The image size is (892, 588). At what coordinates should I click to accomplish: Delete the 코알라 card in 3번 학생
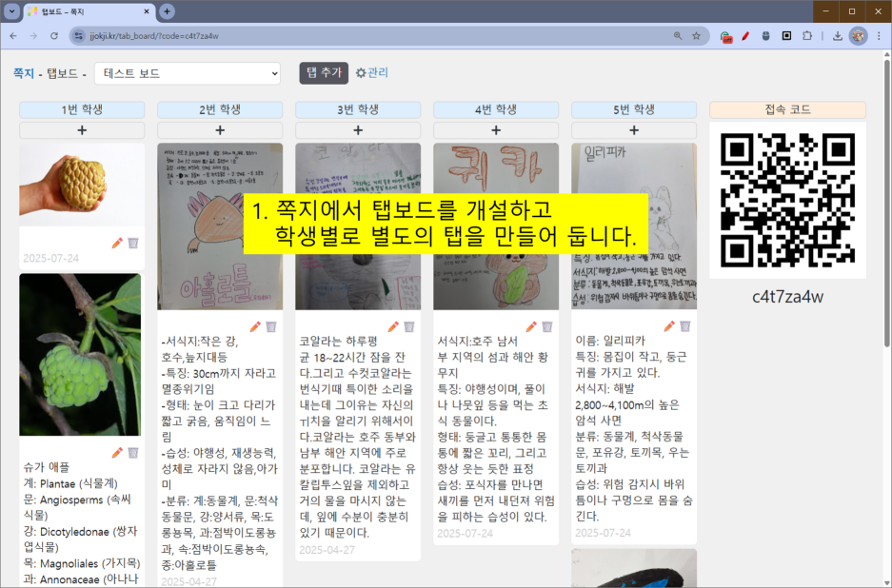pos(409,326)
